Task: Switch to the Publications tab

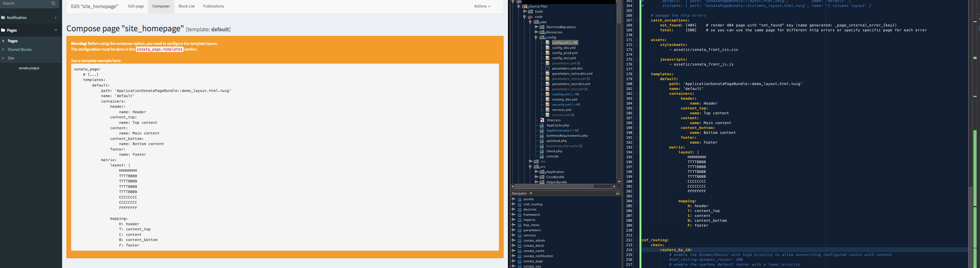Action: (x=213, y=6)
